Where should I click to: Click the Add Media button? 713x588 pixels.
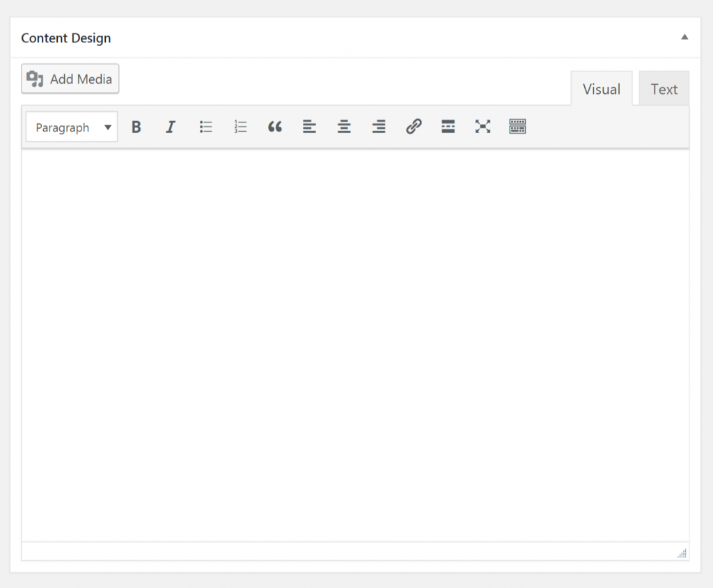coord(70,79)
